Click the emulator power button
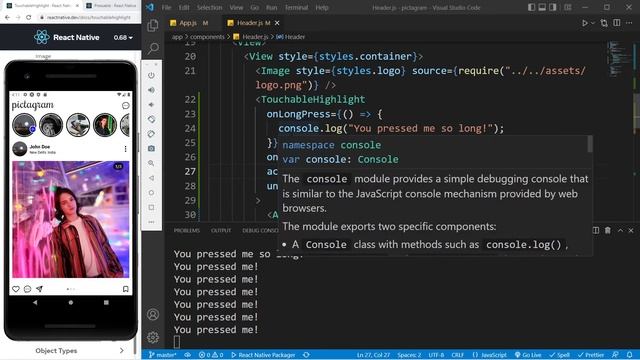 151,76
